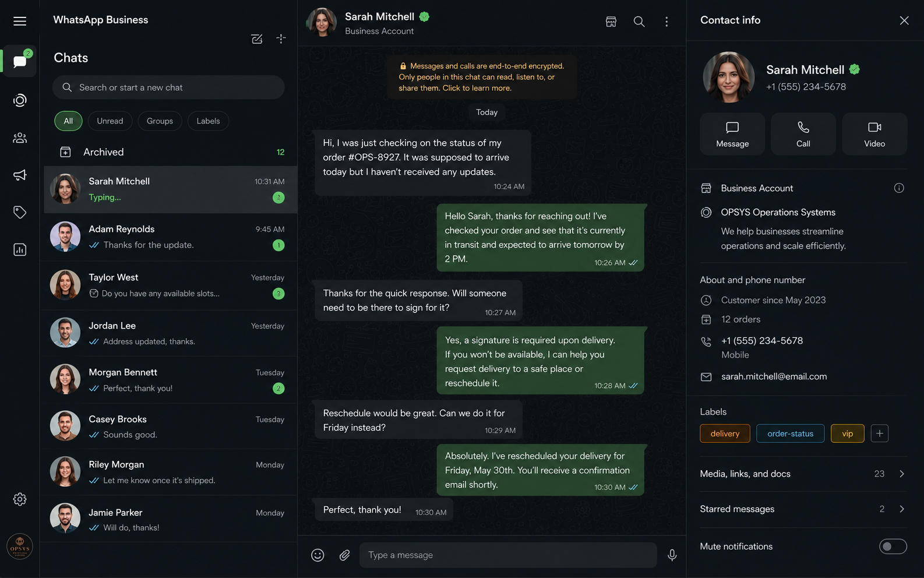Start a new chat with the compose icon
The height and width of the screenshot is (578, 924).
[x=257, y=39]
